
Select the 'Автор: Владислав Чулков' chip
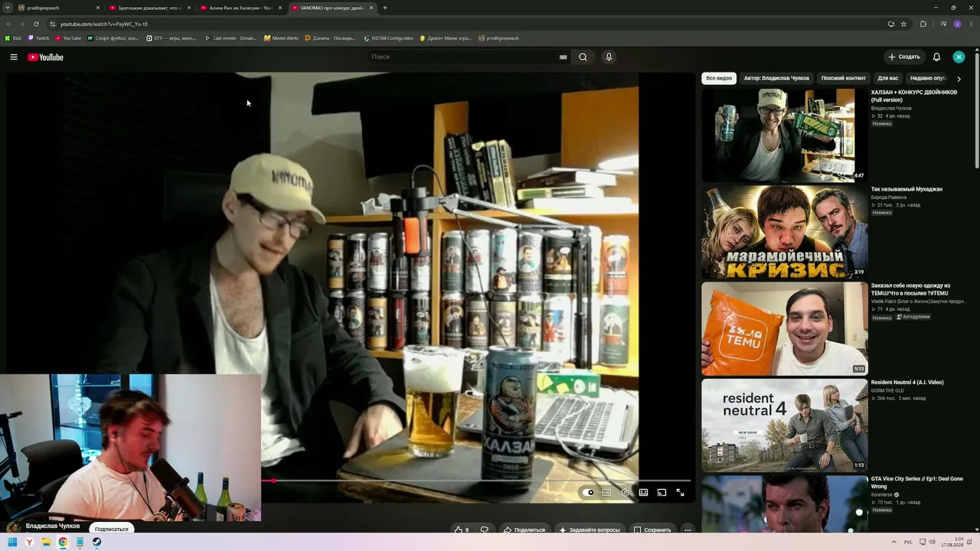(x=776, y=78)
